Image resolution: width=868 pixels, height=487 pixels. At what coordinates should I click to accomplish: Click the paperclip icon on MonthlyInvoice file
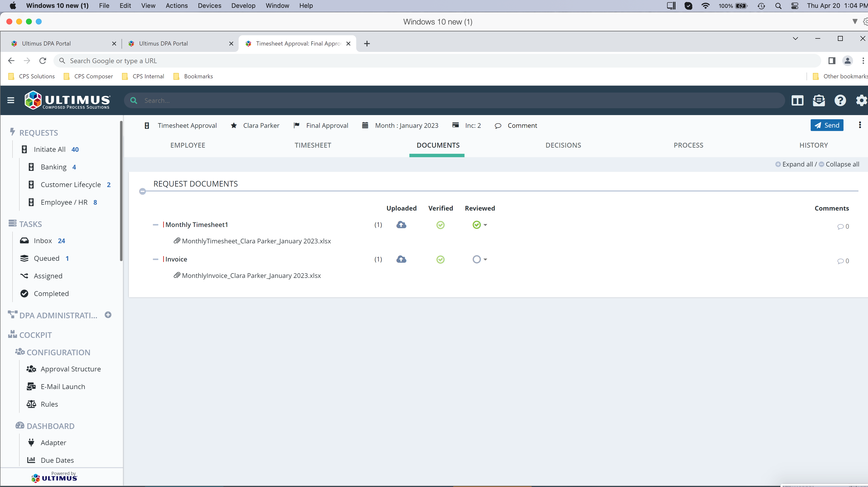click(x=177, y=275)
